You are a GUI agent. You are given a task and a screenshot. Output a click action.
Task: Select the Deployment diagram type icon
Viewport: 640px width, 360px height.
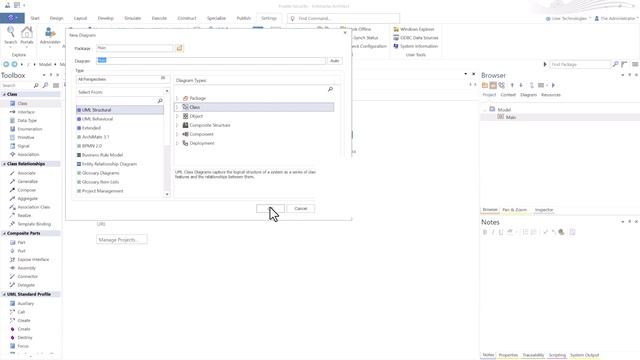pos(185,143)
